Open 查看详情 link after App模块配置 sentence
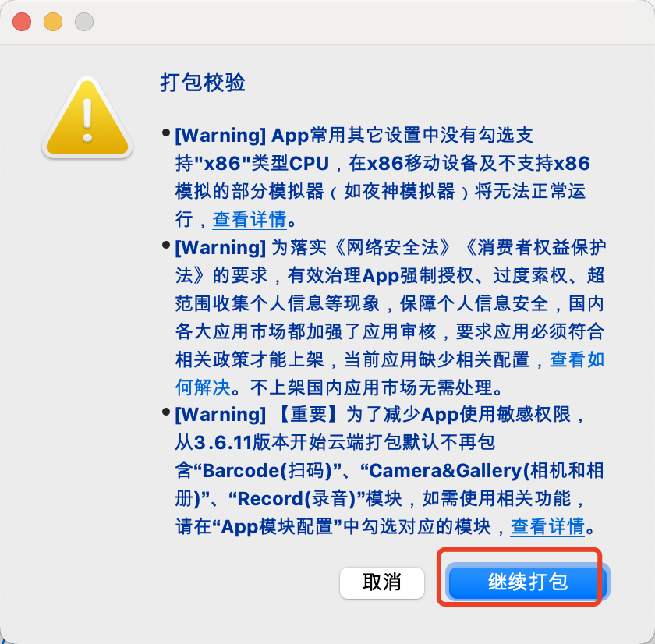This screenshot has height=644, width=655. pos(547,526)
